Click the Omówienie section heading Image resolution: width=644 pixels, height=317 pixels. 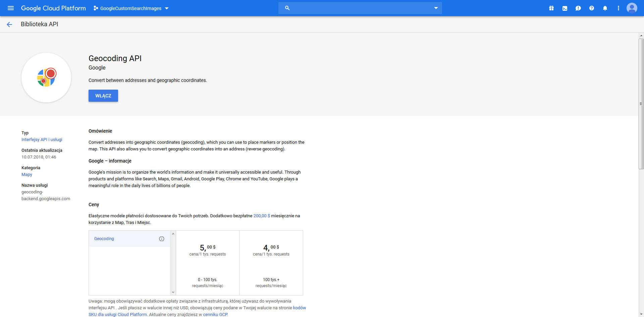100,131
